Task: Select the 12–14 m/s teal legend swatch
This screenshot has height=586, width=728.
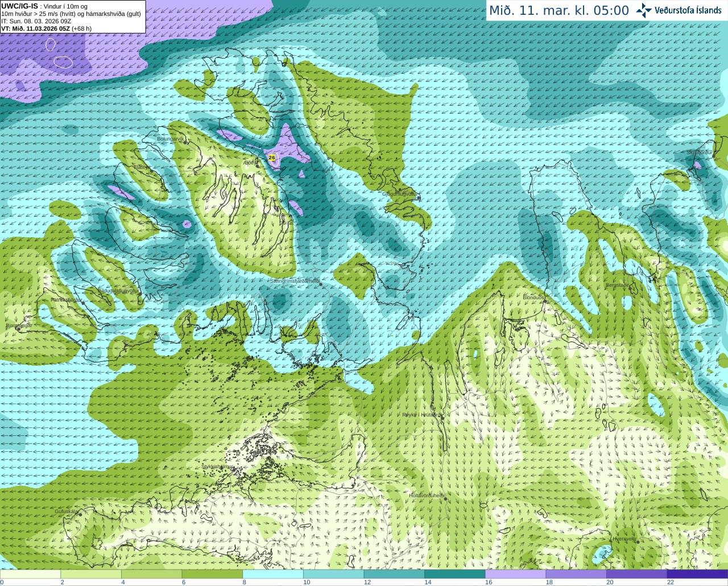Action: tap(394, 574)
